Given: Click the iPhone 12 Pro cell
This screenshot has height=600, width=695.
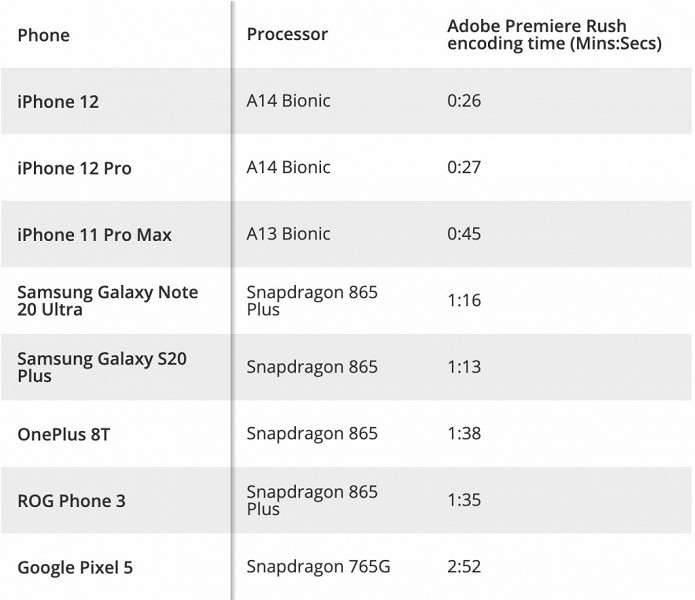Looking at the screenshot, I should point(74,168).
